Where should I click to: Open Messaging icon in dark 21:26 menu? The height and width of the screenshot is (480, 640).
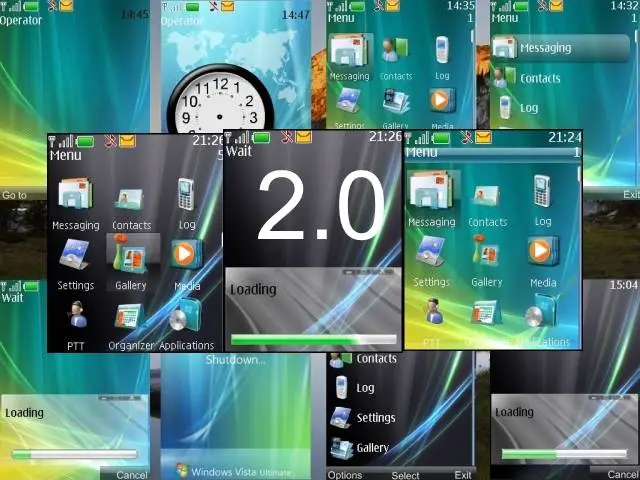coord(75,193)
